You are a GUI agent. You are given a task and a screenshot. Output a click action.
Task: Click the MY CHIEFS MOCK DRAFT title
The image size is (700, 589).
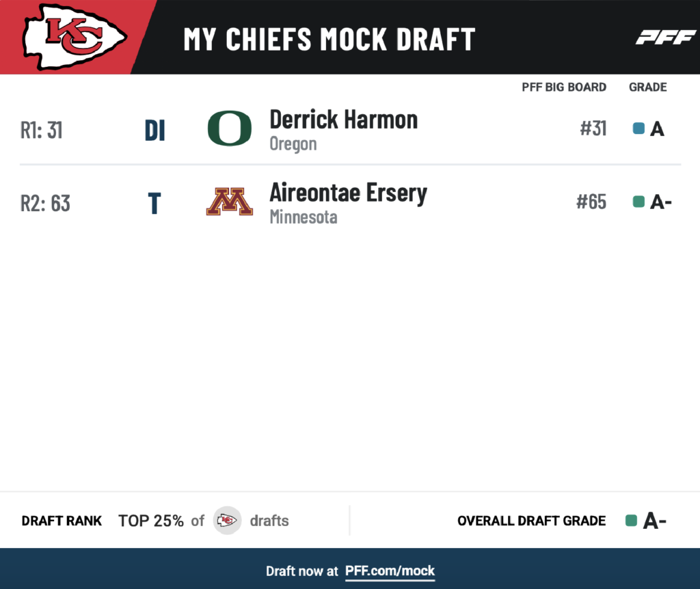(x=329, y=39)
